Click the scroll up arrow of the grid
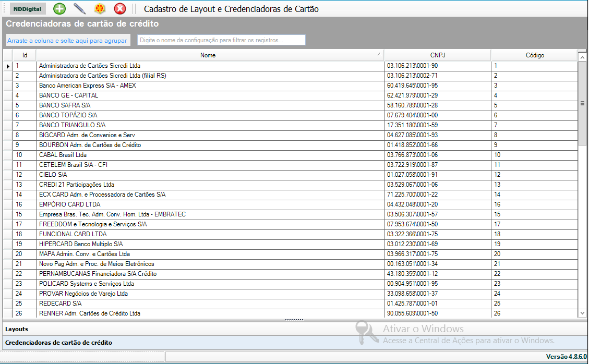 coord(582,57)
